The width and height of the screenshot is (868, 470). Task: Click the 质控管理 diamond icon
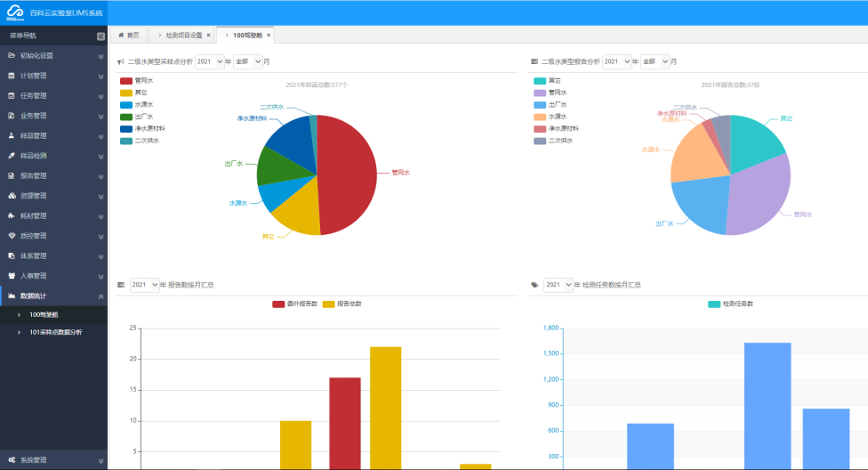(12, 236)
